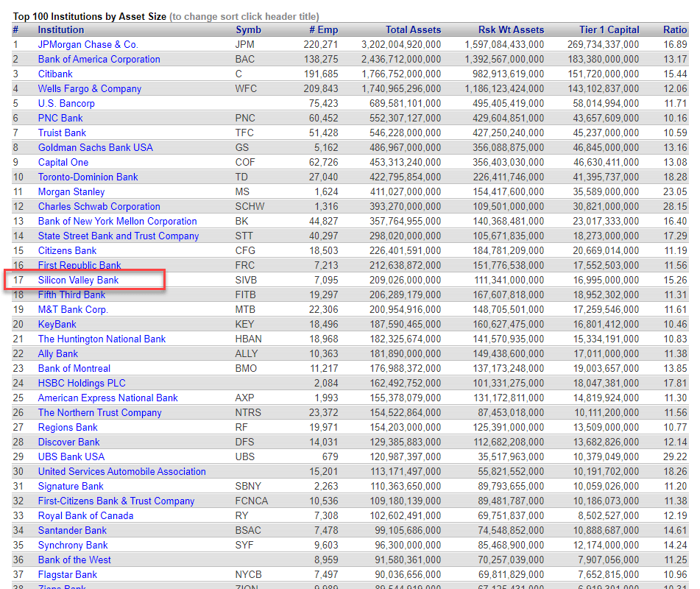Open the UBS Bank USA link

[71, 457]
